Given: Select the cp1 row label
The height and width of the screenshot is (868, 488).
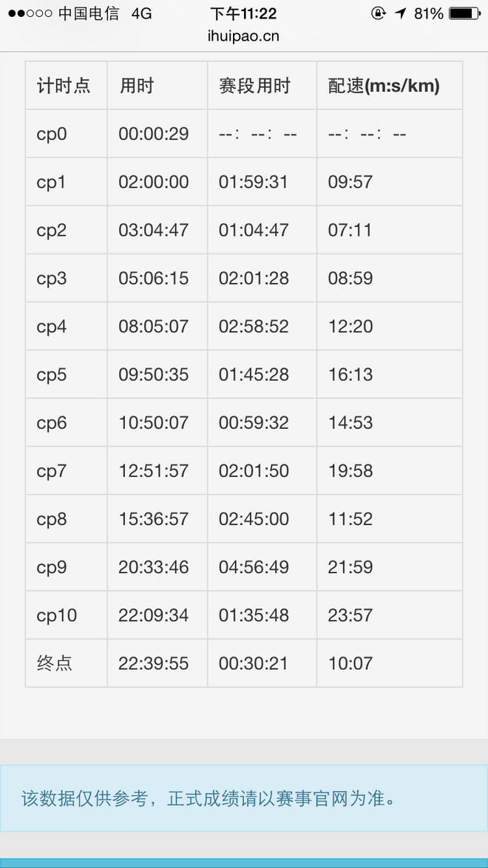Looking at the screenshot, I should coord(52,182).
